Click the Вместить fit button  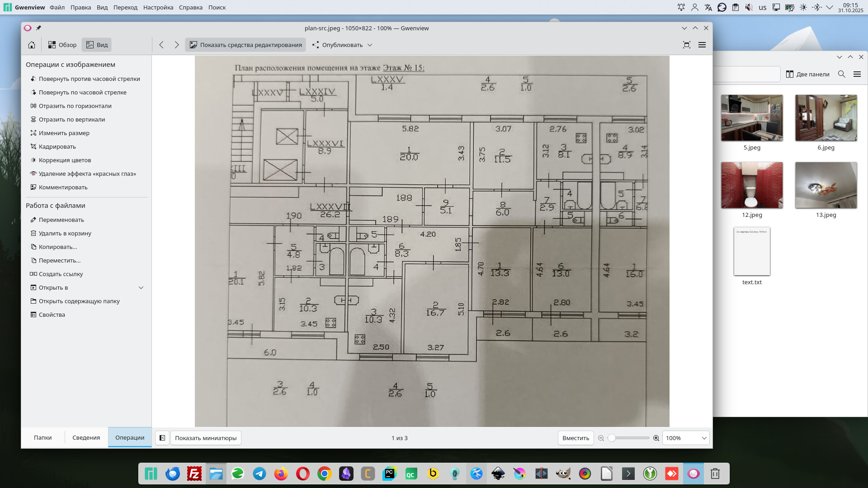pos(576,438)
